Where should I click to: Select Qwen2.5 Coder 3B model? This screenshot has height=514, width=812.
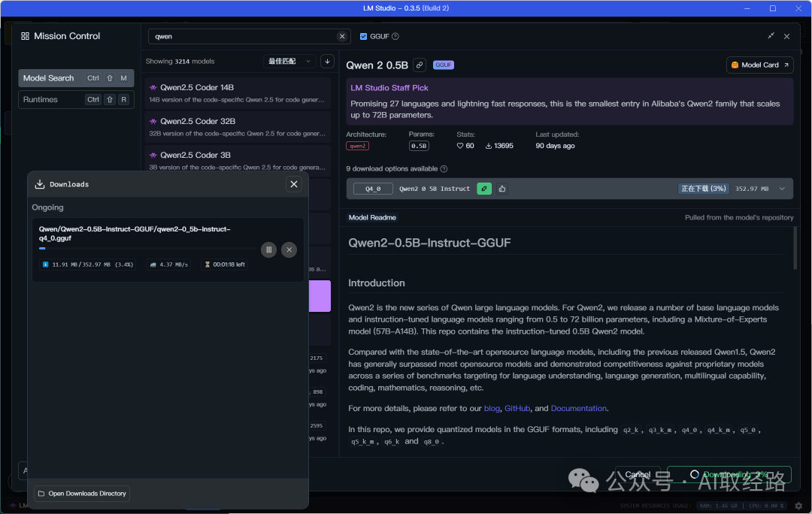click(237, 161)
